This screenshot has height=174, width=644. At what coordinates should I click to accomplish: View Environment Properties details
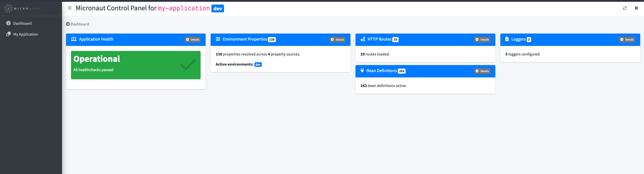[337, 40]
